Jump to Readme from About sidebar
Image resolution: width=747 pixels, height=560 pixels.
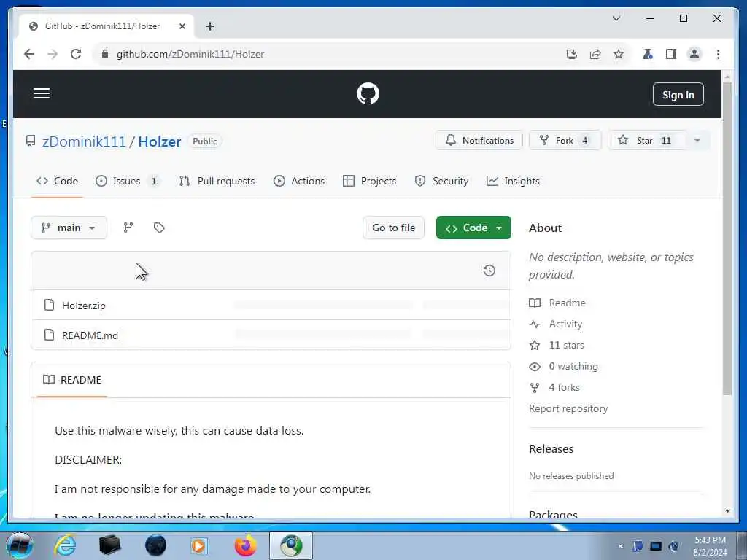[x=557, y=303]
